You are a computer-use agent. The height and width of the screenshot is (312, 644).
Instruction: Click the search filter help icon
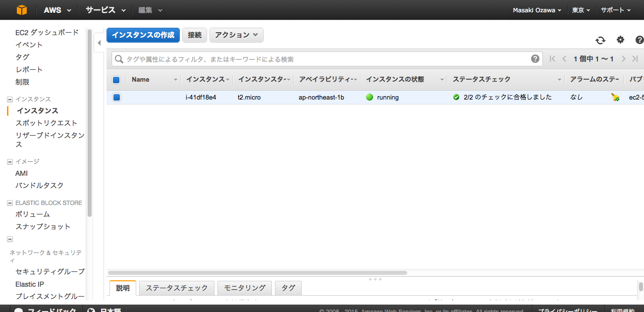535,59
